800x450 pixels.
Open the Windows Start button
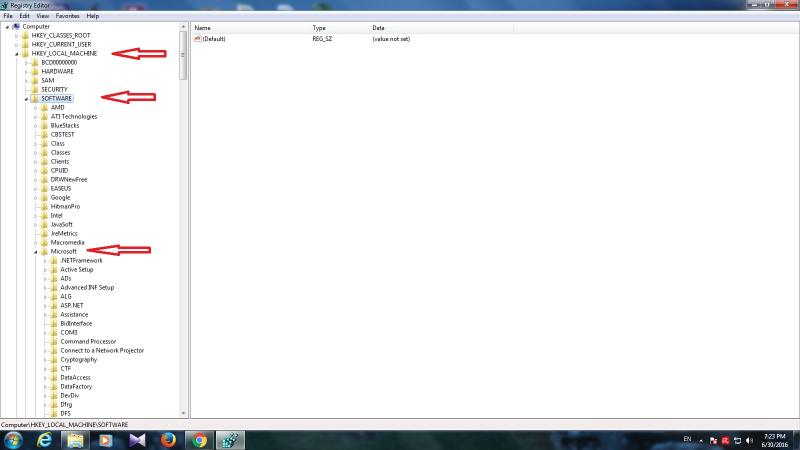[x=14, y=440]
